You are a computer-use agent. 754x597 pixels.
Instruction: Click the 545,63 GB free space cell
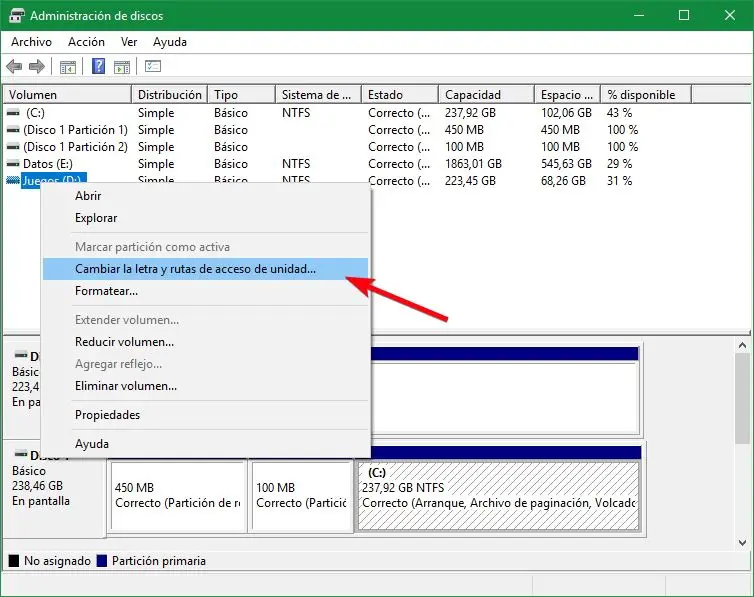tap(566, 164)
